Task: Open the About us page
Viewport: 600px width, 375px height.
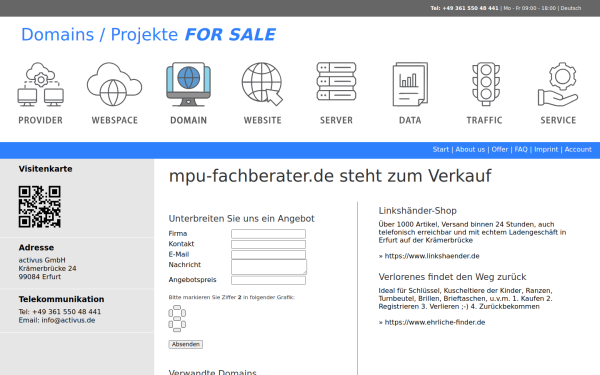Action: (470, 150)
